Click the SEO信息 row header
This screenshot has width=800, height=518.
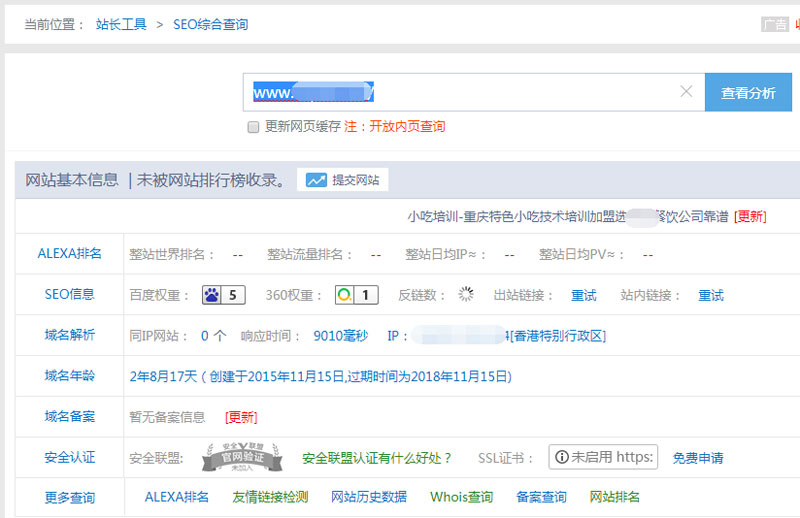[x=69, y=294]
